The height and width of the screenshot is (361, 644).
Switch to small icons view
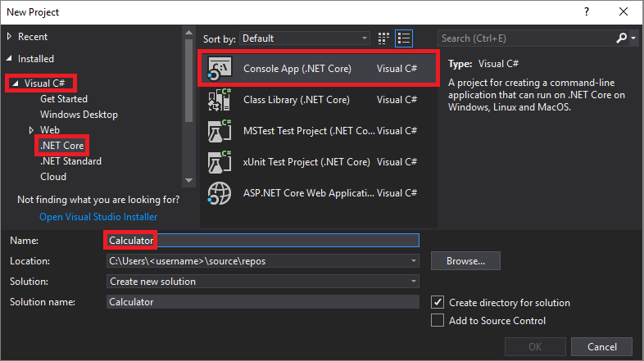(x=384, y=38)
